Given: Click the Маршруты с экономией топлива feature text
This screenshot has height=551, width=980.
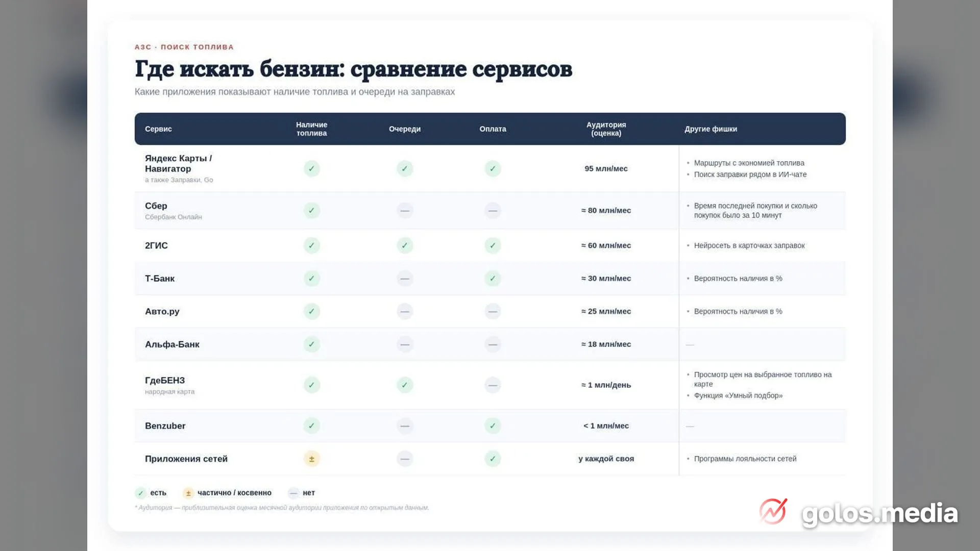Looking at the screenshot, I should click(x=749, y=163).
